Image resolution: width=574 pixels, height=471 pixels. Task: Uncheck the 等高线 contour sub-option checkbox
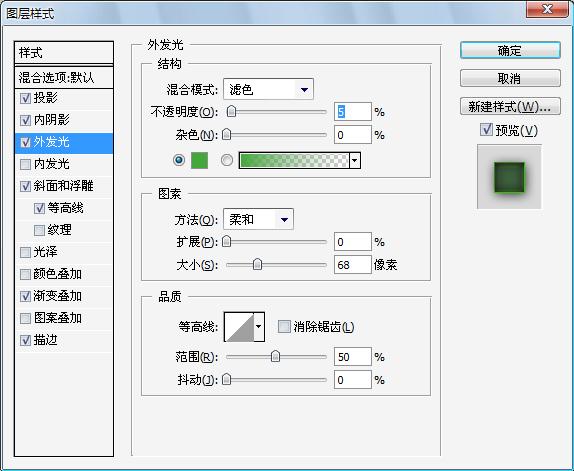[x=39, y=208]
